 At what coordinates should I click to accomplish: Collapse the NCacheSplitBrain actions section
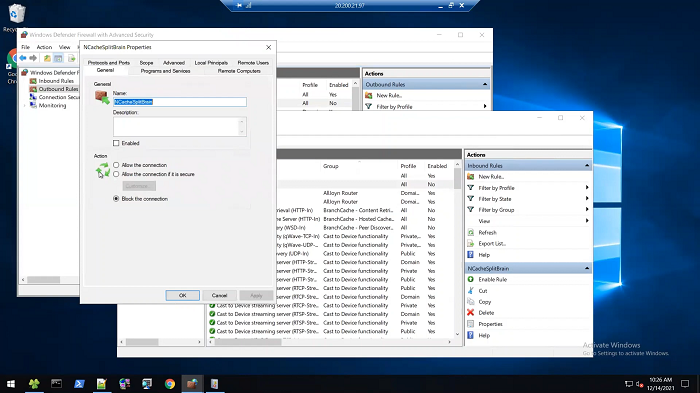click(x=587, y=268)
